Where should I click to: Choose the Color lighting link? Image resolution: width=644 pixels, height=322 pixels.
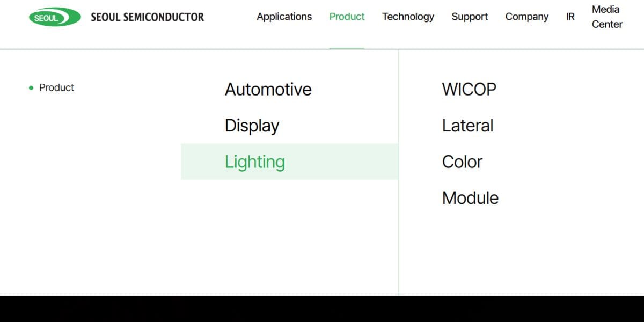(462, 162)
